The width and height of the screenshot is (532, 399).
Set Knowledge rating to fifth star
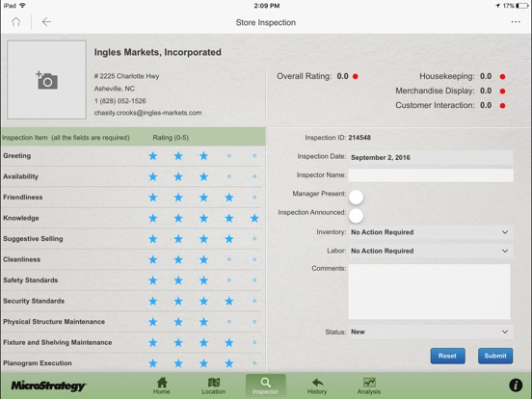coord(254,218)
